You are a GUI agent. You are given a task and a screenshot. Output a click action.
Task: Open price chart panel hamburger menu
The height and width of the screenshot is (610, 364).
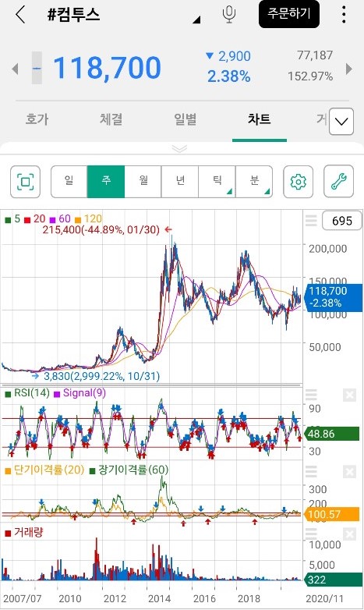(311, 221)
